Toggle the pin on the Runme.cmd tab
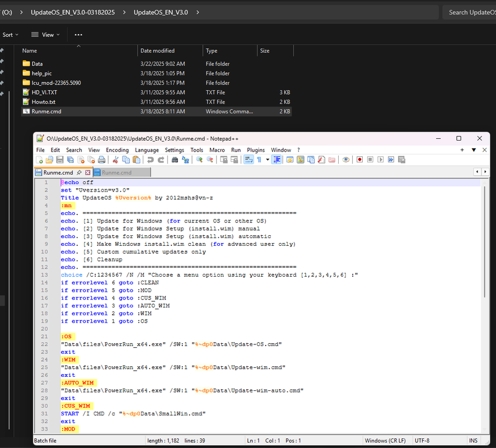This screenshot has width=496, height=448. pos(79,172)
